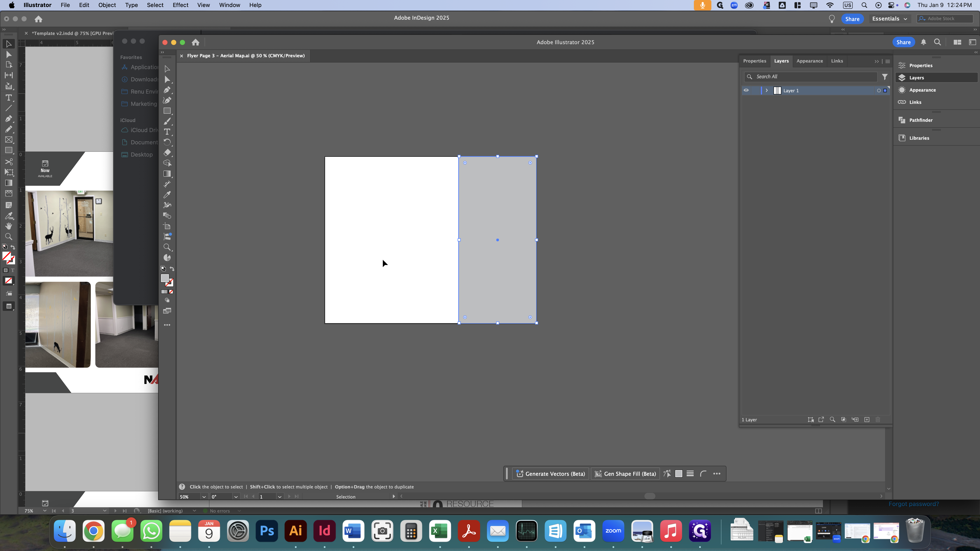Click Search All field in Layers panel
This screenshot has width=980, height=551.
click(811, 77)
